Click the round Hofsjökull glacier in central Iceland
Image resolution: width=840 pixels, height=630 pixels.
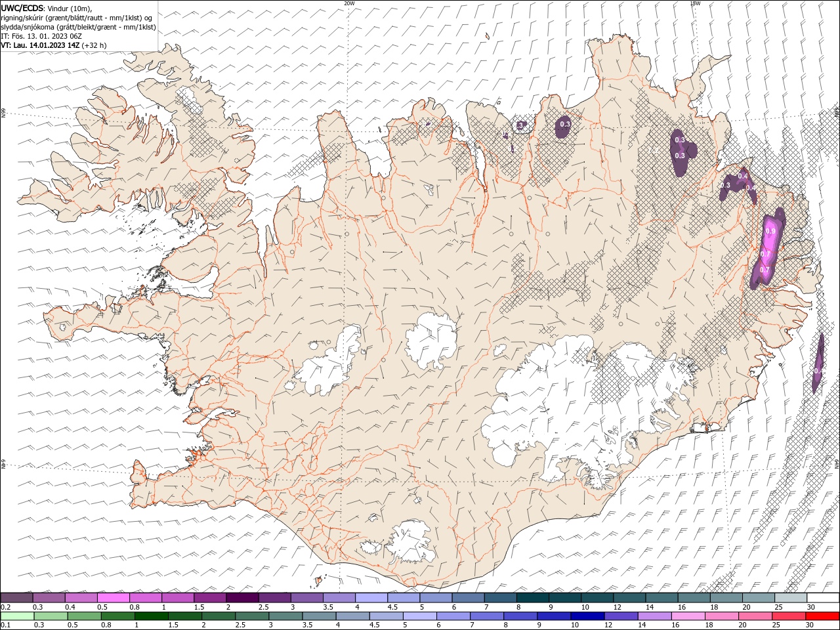pos(431,340)
